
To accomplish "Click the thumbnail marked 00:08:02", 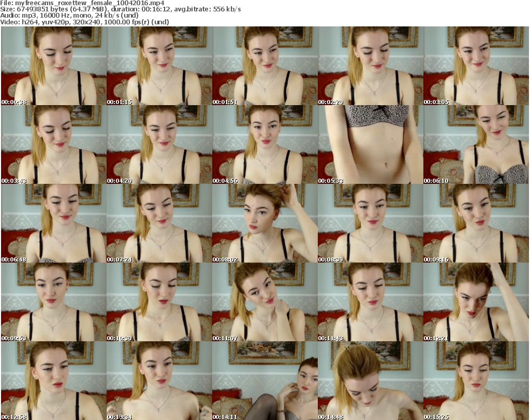I will click(264, 223).
